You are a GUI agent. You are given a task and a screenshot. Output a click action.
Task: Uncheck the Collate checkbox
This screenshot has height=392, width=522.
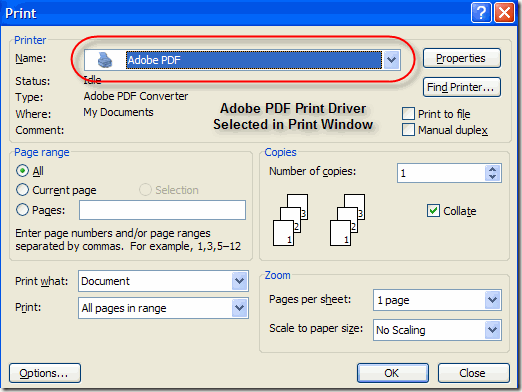tap(433, 211)
